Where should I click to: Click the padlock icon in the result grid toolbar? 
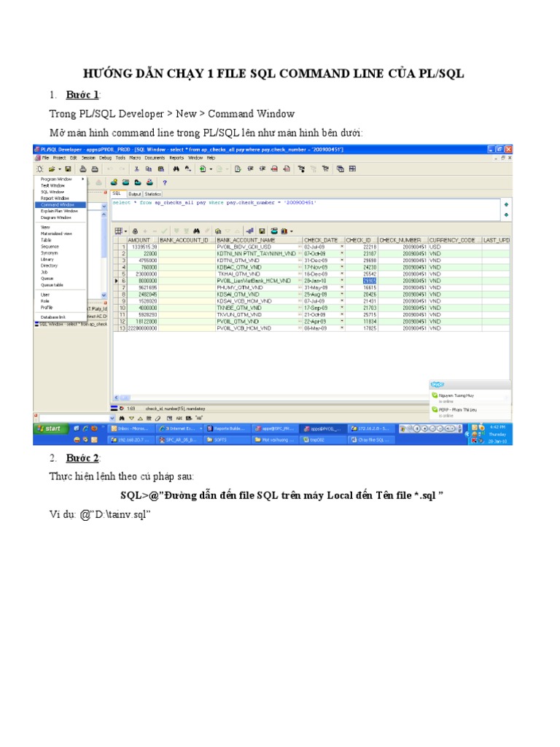click(x=135, y=231)
